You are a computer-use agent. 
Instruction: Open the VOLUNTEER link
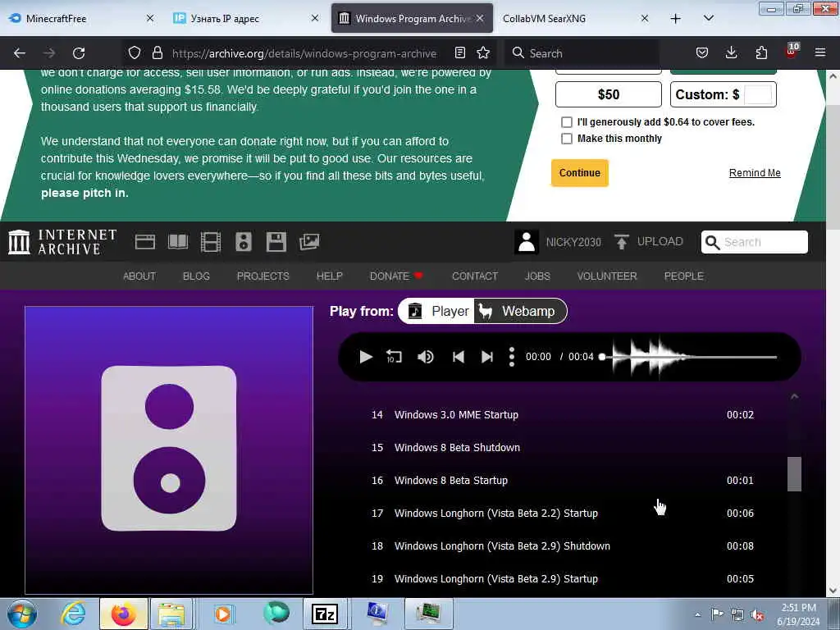click(x=607, y=276)
